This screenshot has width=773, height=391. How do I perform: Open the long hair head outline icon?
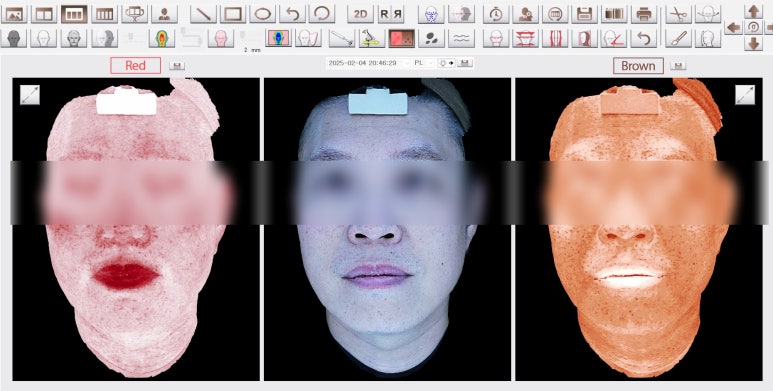click(708, 38)
